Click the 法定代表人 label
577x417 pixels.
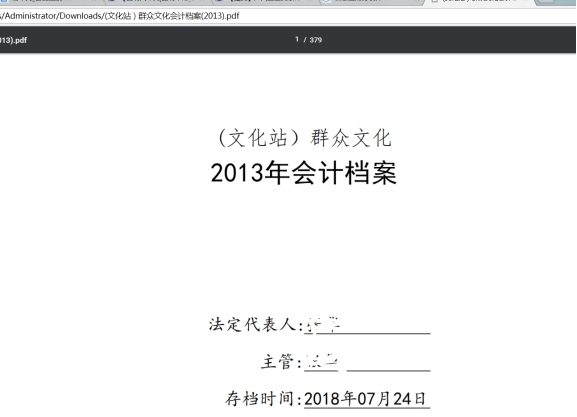click(255, 325)
